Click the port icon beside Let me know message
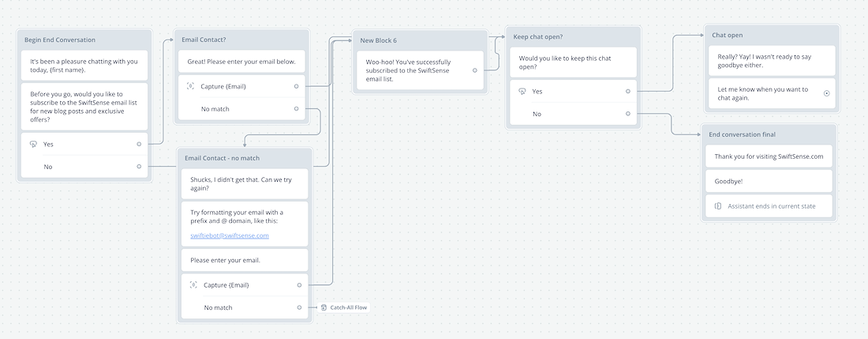Screen dimensions: 868x339 (826, 93)
